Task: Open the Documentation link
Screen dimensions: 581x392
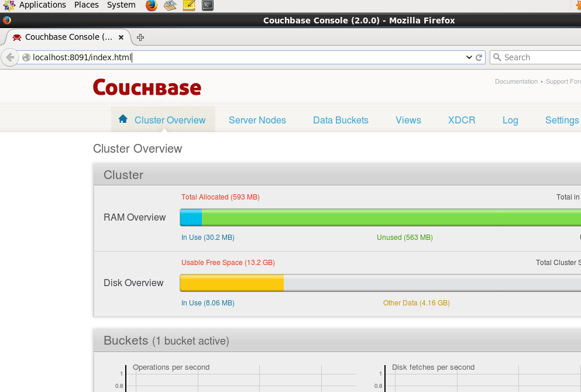Action: coord(516,81)
